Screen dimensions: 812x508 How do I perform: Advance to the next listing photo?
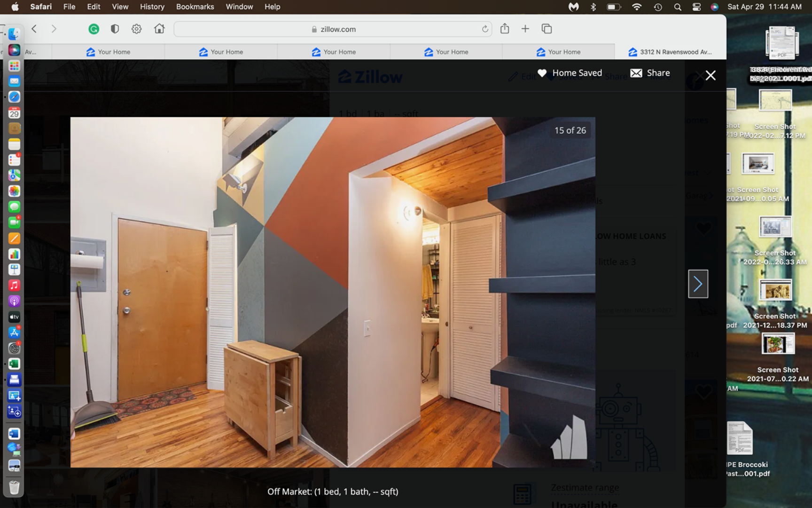[698, 284]
